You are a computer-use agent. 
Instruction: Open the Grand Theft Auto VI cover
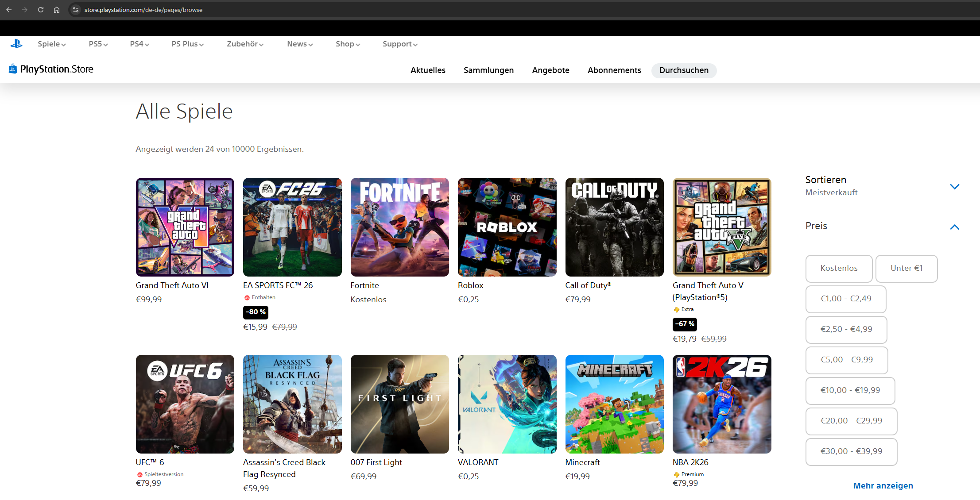[x=185, y=227]
